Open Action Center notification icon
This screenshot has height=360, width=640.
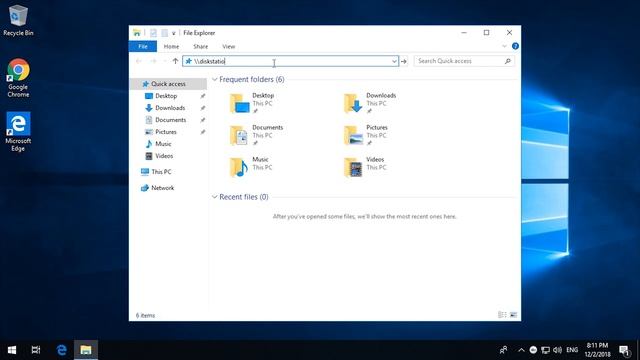[x=624, y=350]
